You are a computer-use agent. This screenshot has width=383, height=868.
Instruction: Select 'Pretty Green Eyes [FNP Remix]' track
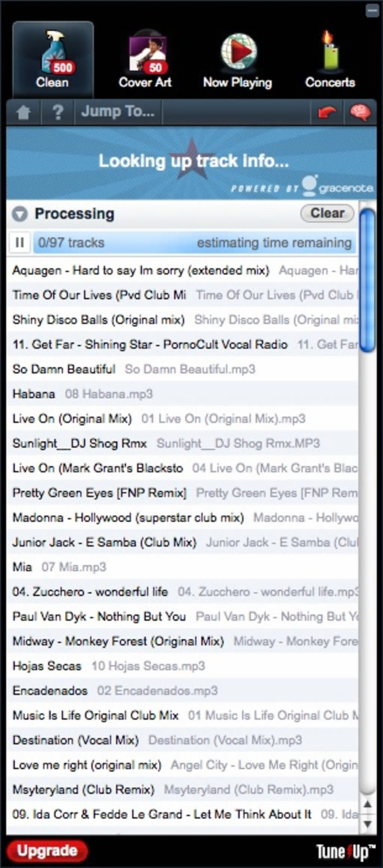(x=182, y=493)
